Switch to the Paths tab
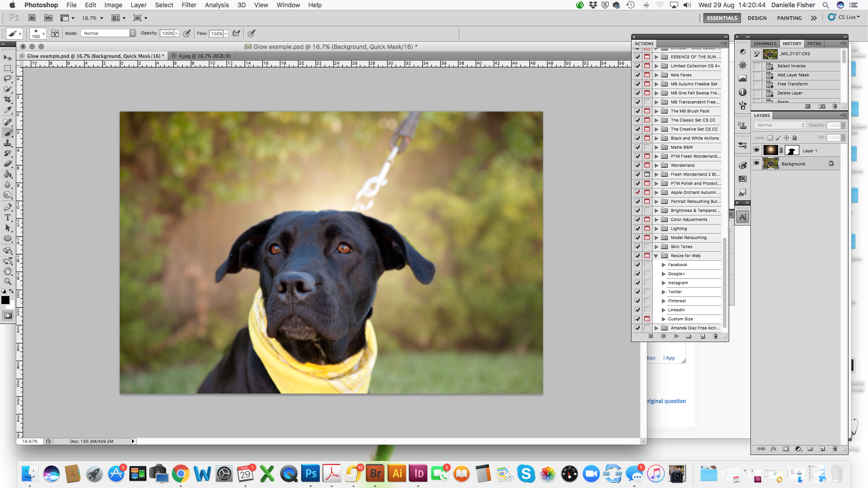This screenshot has height=488, width=868. click(814, 43)
